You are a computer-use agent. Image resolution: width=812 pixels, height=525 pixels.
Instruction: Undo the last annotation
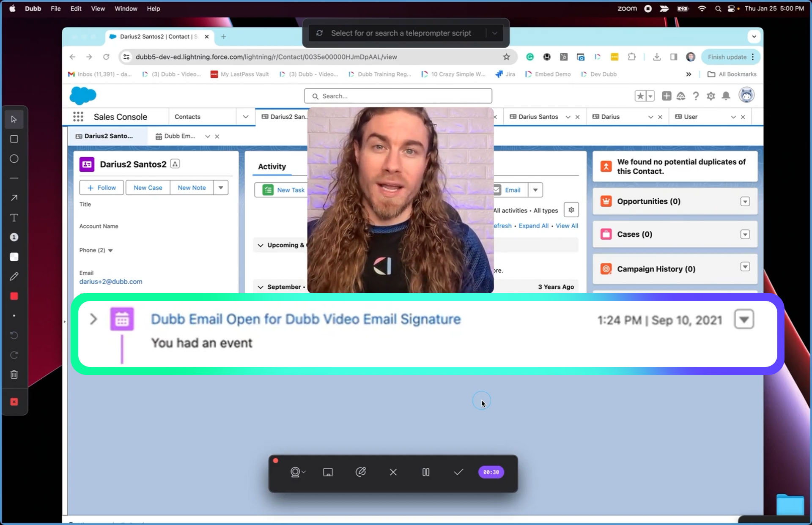click(14, 335)
